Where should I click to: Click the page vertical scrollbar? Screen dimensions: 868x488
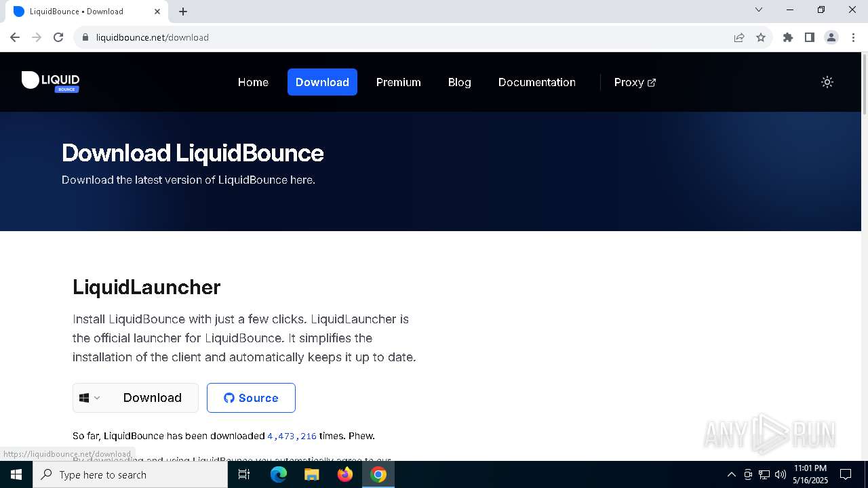pyautogui.click(x=865, y=84)
